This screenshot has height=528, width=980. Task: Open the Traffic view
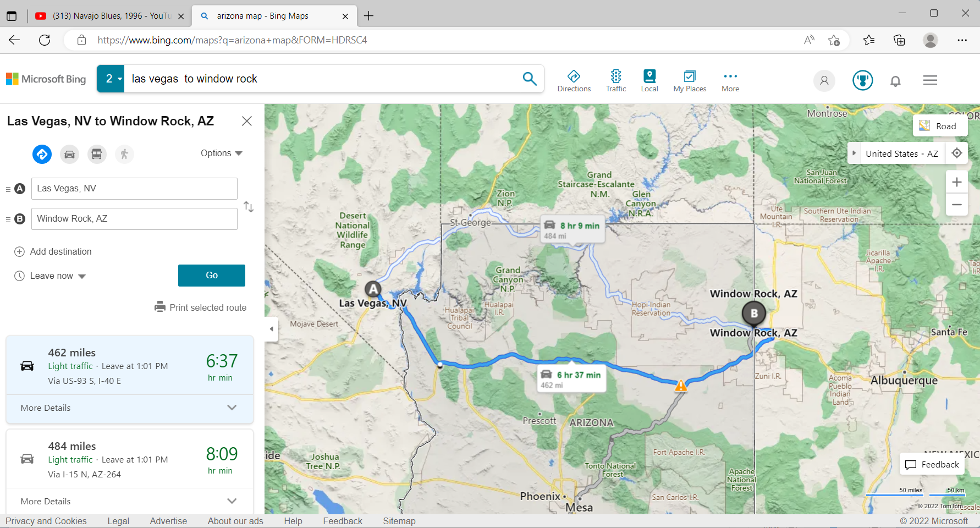tap(616, 80)
